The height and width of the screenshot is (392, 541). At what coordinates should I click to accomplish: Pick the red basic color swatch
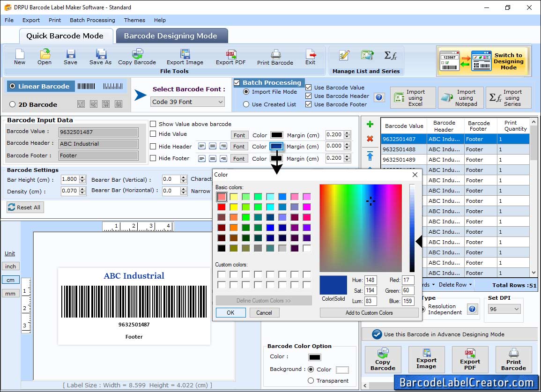(x=222, y=207)
